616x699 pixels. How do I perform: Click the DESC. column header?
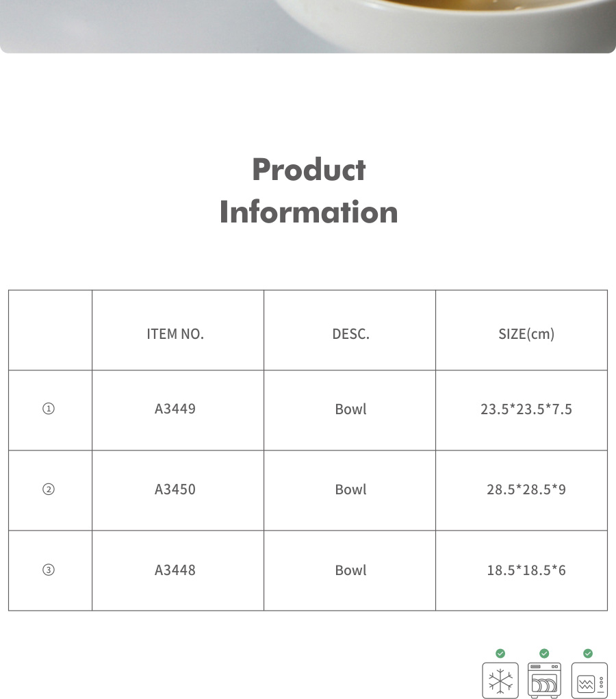(350, 334)
